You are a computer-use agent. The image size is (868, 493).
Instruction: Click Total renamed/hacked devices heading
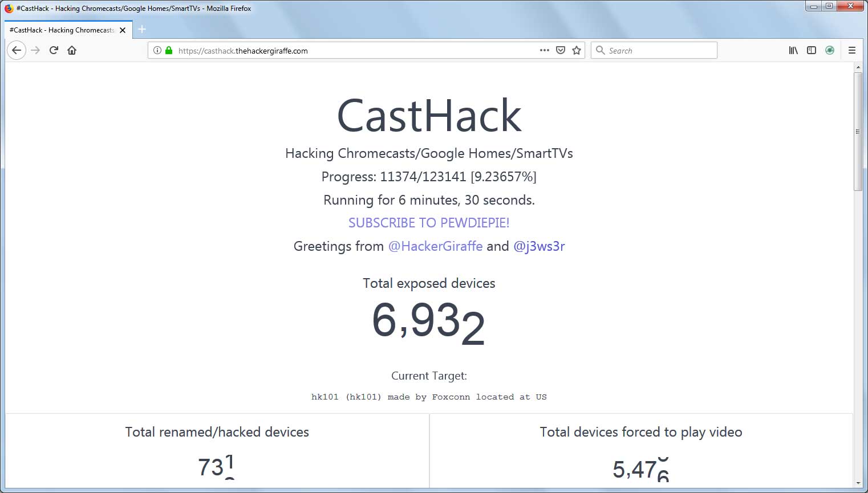click(x=217, y=432)
